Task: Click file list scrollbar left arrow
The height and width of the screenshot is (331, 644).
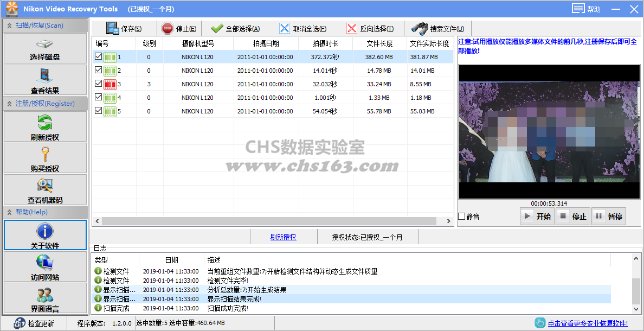Action: coord(98,221)
